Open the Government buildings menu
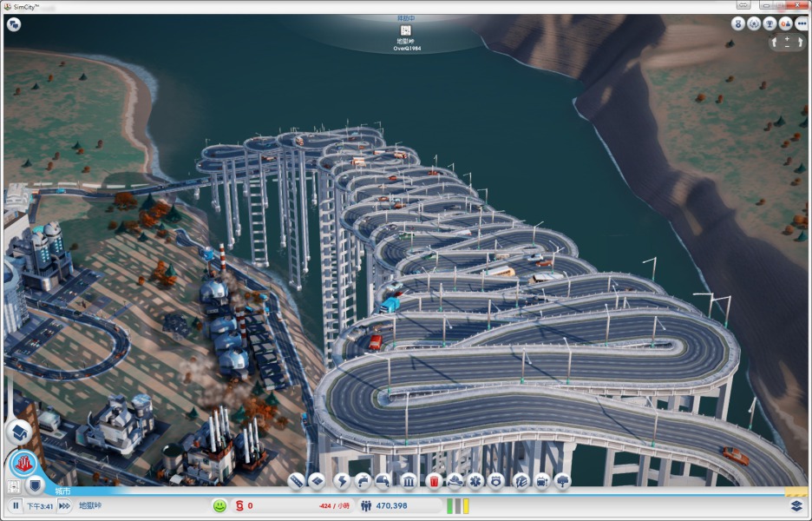 pos(409,480)
